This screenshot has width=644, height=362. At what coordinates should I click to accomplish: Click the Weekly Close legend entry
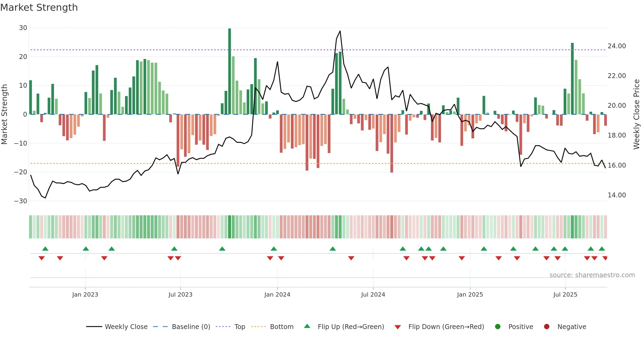point(117,327)
